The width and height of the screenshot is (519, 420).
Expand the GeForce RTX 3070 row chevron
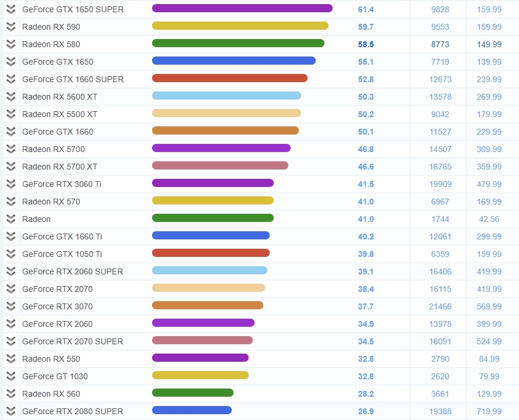(11, 306)
